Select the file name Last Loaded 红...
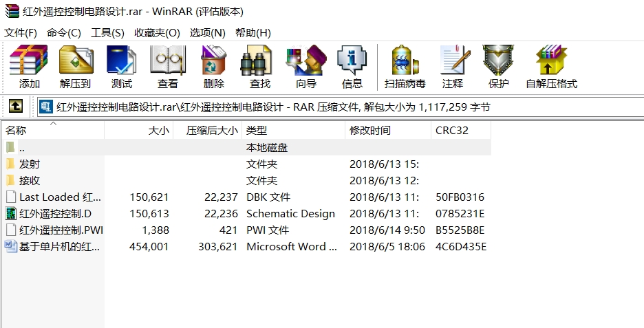The image size is (644, 328). (60, 197)
